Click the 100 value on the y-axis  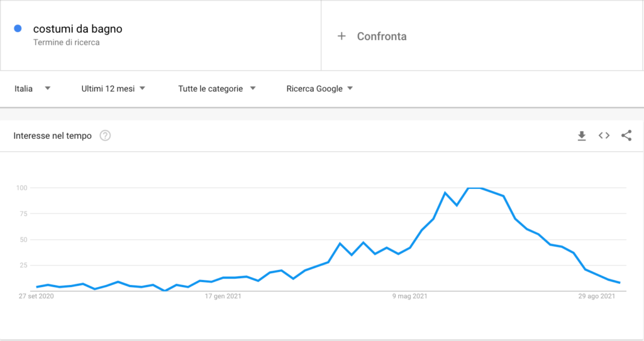[21, 188]
